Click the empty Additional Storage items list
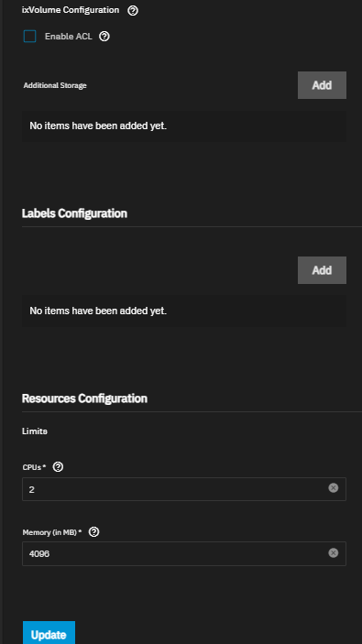Screen dimensions: 362x644 [184, 126]
